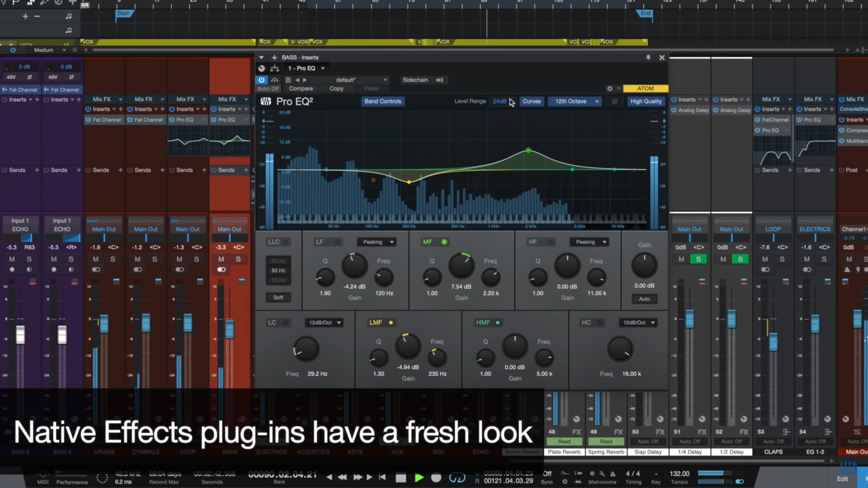
Task: Solo the green-highlighted 0dB channel
Action: click(x=698, y=259)
